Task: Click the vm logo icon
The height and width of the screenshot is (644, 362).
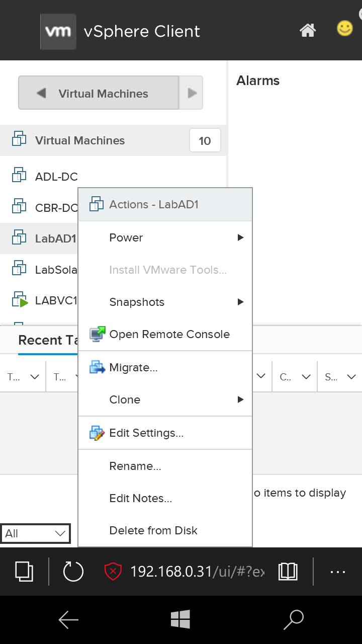Action: [x=58, y=31]
